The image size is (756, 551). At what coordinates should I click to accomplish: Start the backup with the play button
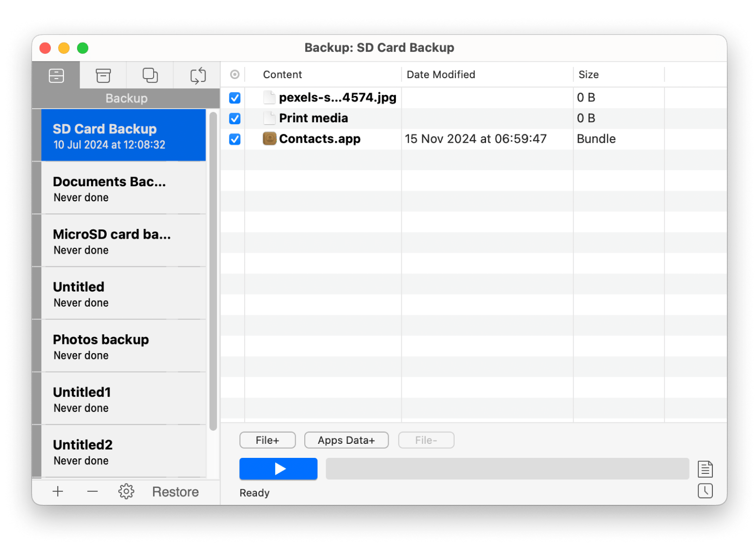[x=278, y=469]
